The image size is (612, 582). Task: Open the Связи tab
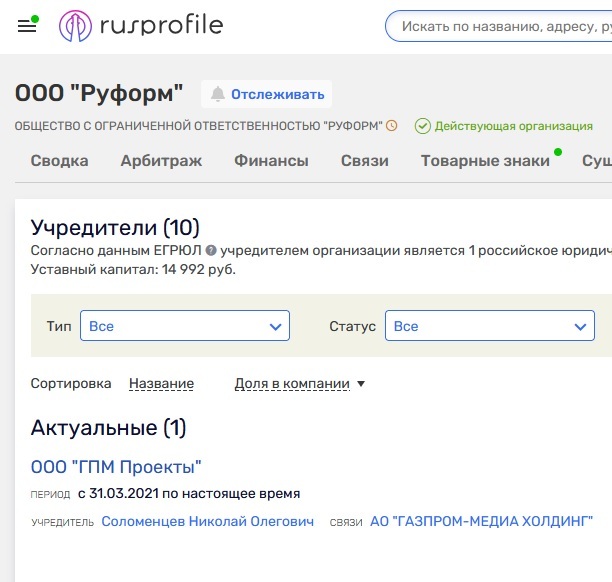point(365,161)
